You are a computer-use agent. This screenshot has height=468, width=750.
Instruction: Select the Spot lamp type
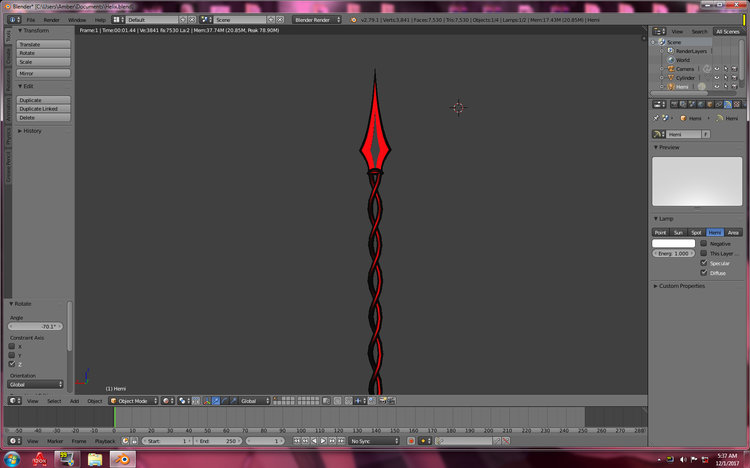tap(696, 233)
